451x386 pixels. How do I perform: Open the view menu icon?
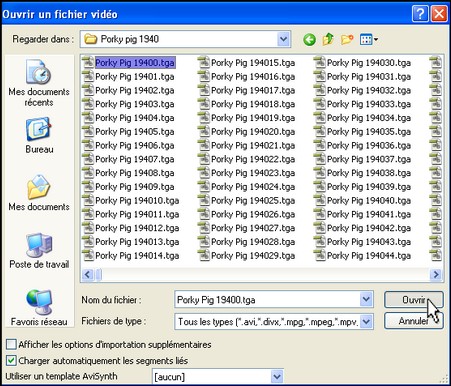(x=369, y=40)
